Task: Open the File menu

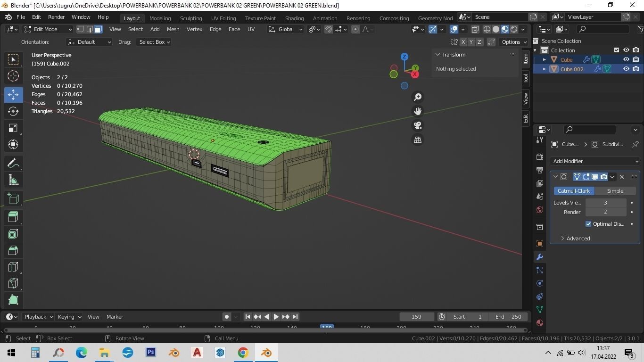Action: pos(21,17)
